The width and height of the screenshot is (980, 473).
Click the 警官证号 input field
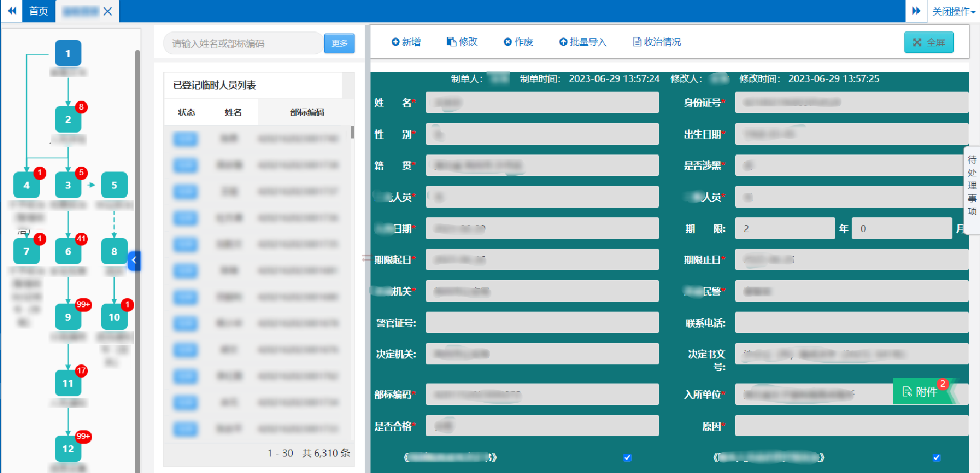(542, 323)
